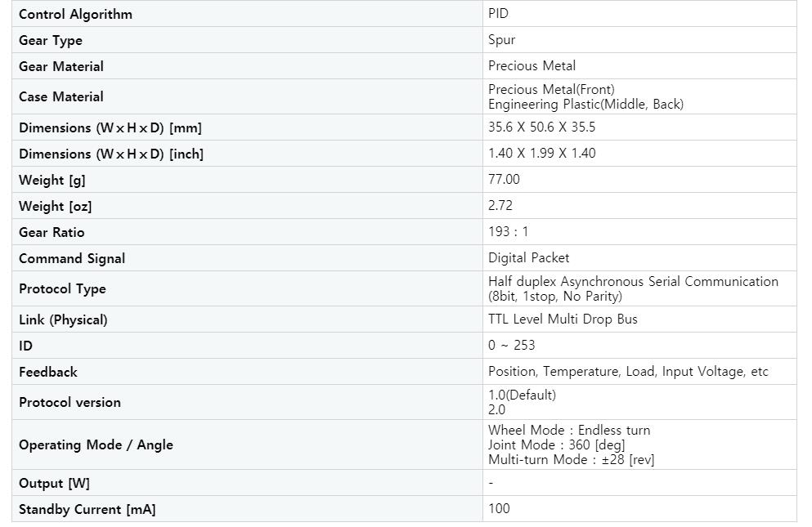Click the Gear Type label

pyautogui.click(x=51, y=40)
